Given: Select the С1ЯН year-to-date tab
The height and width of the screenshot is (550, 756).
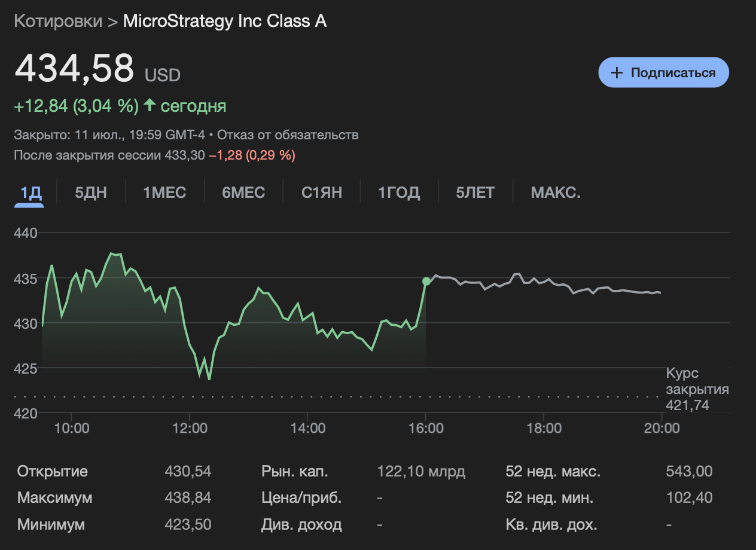Looking at the screenshot, I should pyautogui.click(x=322, y=193).
